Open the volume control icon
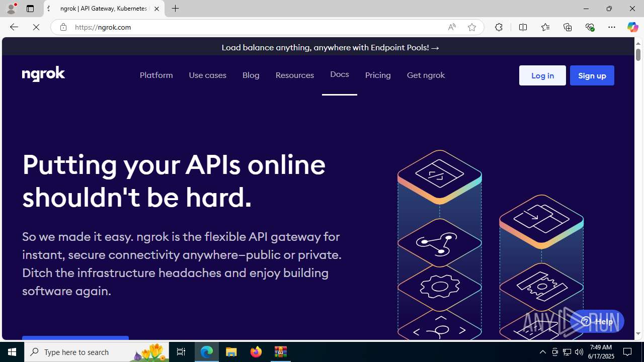Viewport: 644px width, 362px height. (579, 352)
